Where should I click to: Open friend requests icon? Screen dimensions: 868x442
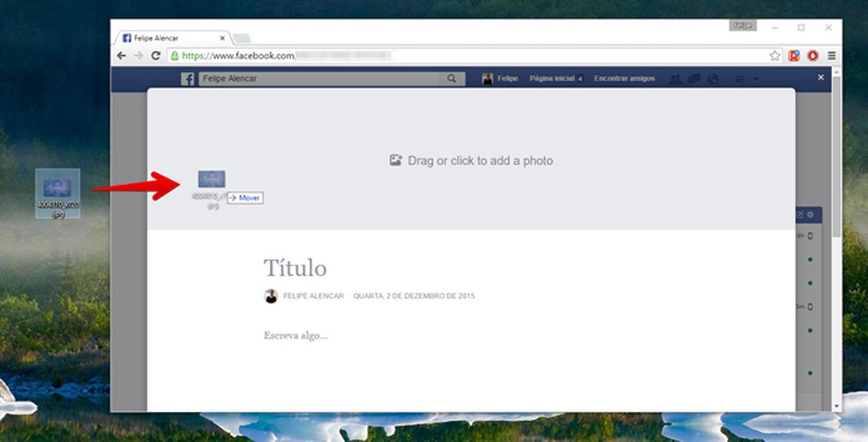pyautogui.click(x=676, y=79)
